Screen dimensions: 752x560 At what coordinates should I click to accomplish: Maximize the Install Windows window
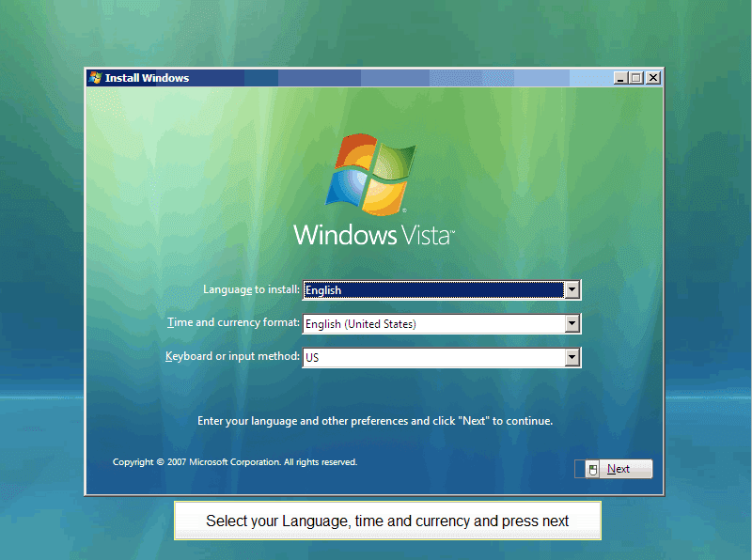pyautogui.click(x=636, y=78)
